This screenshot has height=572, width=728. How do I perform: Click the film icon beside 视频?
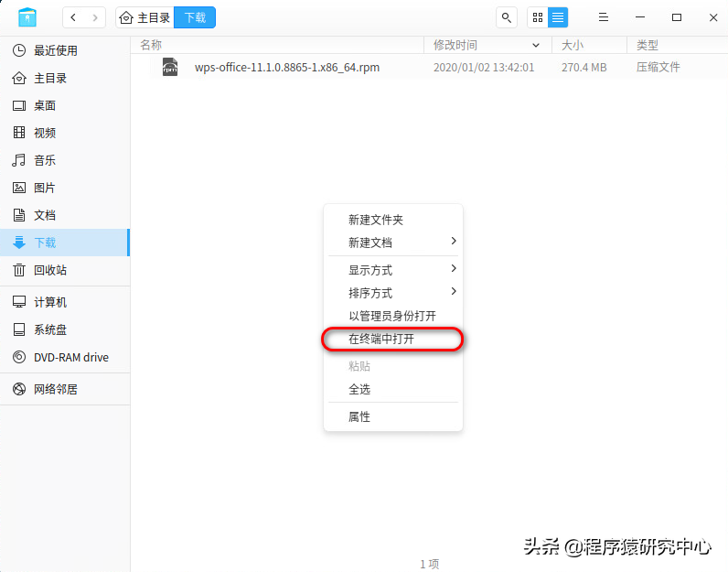point(19,133)
